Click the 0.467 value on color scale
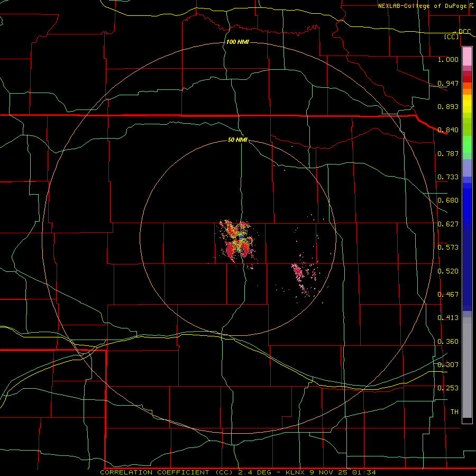The height and width of the screenshot is (476, 476). pos(448,294)
